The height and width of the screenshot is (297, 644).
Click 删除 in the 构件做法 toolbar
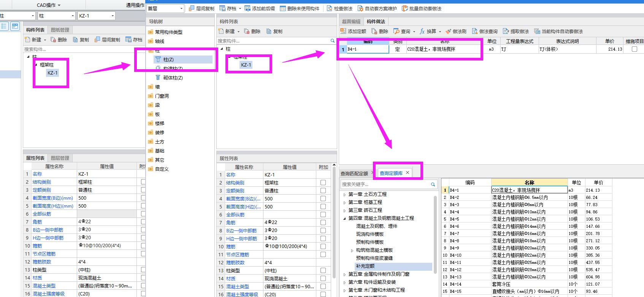[x=380, y=31]
